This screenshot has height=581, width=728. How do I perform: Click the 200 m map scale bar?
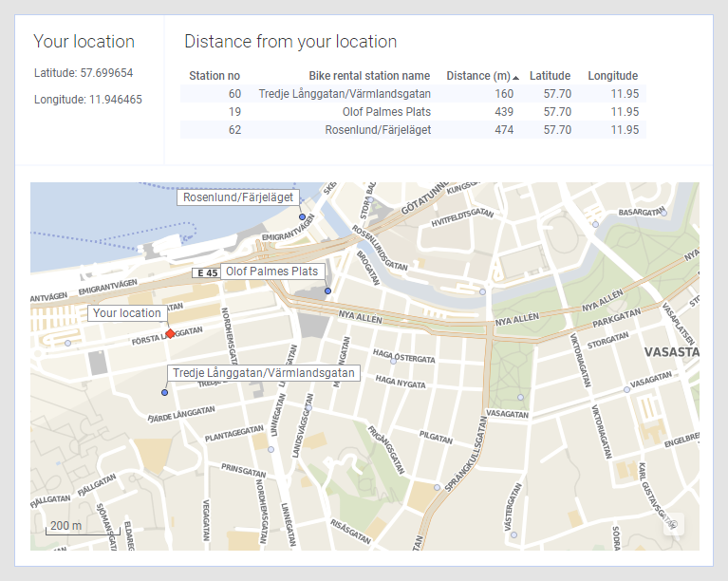tap(65, 526)
